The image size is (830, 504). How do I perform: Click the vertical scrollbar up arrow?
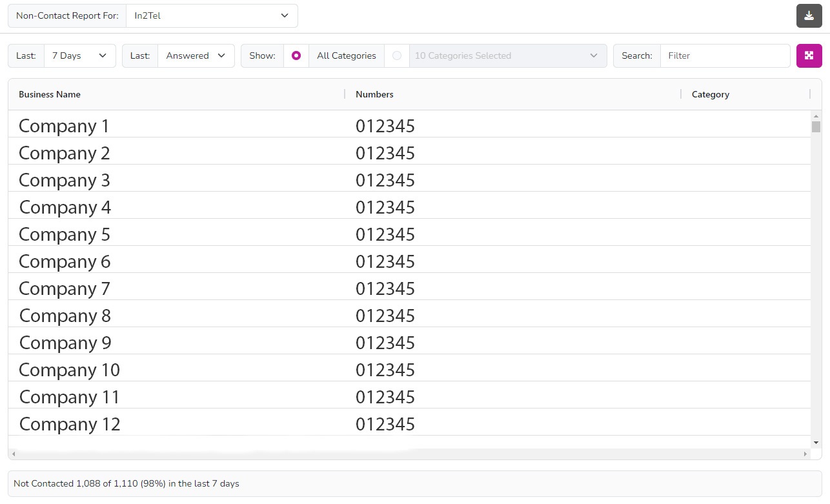[816, 116]
